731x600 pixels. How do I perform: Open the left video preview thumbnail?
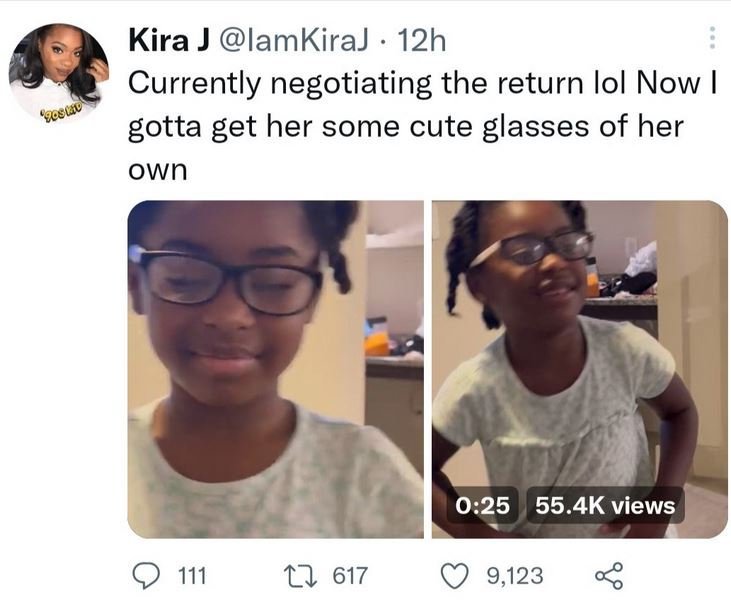pyautogui.click(x=276, y=369)
